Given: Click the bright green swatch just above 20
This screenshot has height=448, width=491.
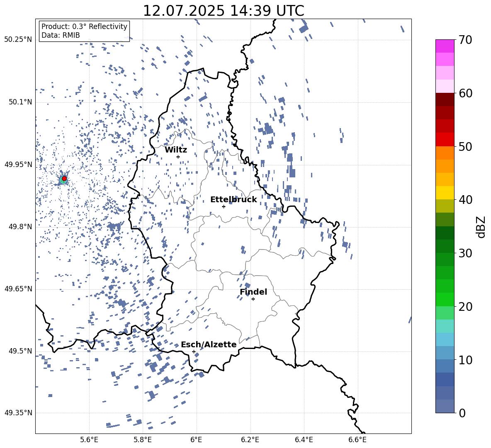Looking at the screenshot, I should pos(445,299).
